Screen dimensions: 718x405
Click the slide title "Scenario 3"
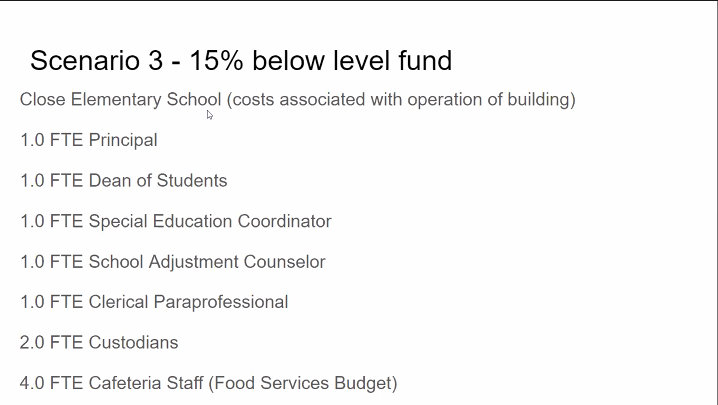click(96, 61)
